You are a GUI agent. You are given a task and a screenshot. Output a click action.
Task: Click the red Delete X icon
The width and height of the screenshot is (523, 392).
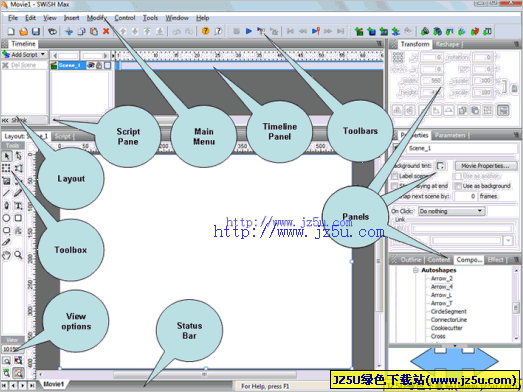click(x=106, y=31)
